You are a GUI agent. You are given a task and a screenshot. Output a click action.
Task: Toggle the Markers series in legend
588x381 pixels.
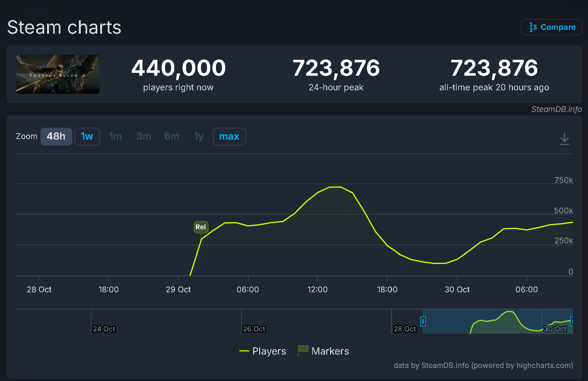pyautogui.click(x=323, y=351)
